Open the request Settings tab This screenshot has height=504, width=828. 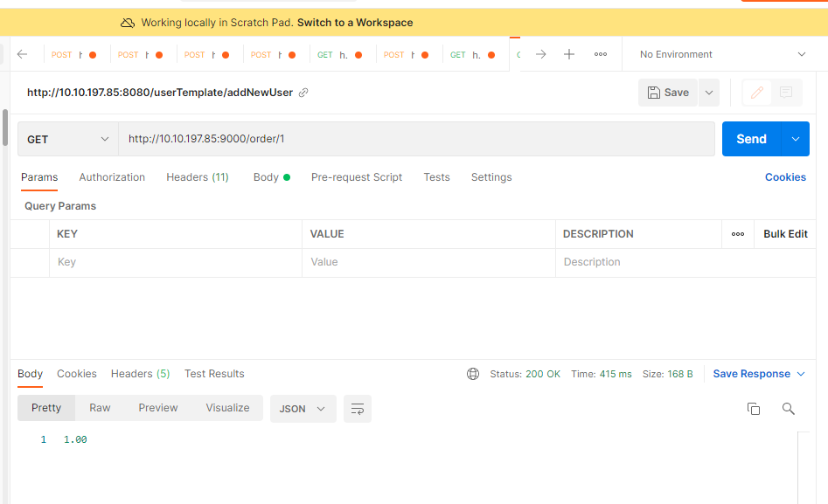point(491,177)
